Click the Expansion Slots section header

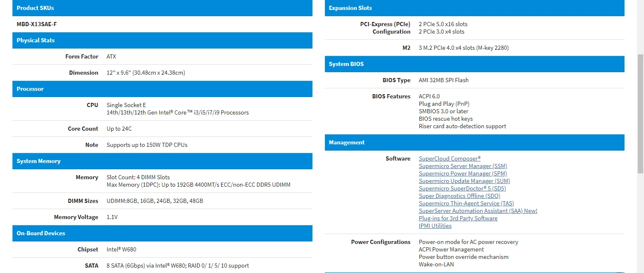pyautogui.click(x=474, y=8)
